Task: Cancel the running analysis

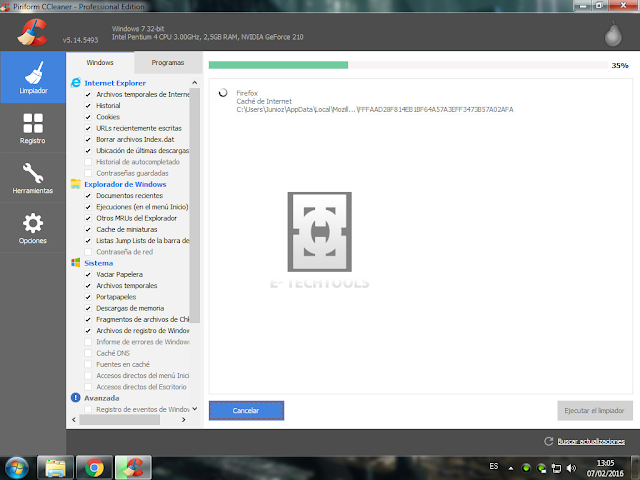Action: [246, 410]
